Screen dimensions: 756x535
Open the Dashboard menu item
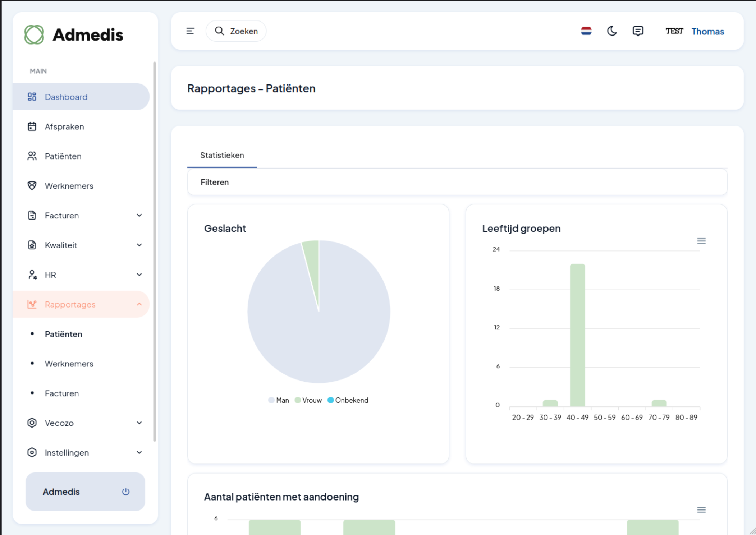[x=81, y=97]
